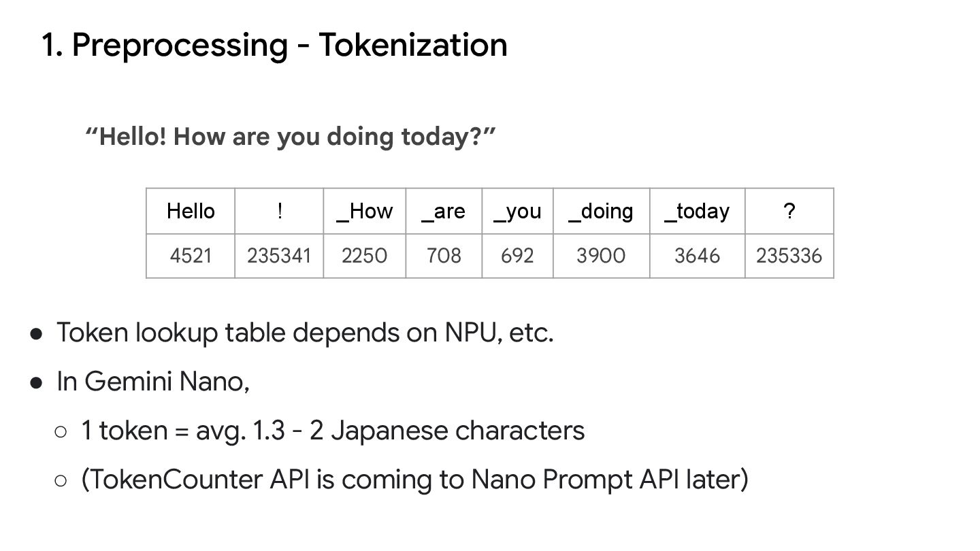Screen dimensions: 980x551
Task: Click token ID 708 cell
Action: (x=444, y=256)
